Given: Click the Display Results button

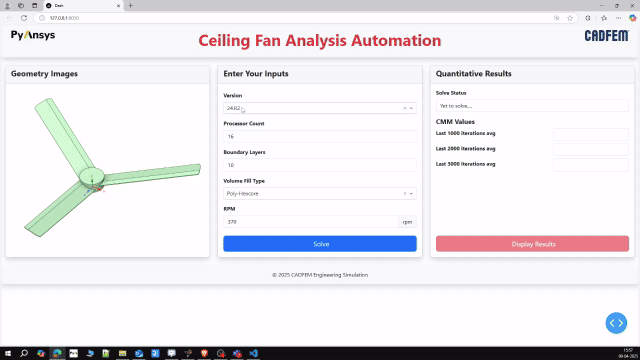Looking at the screenshot, I should 532,244.
